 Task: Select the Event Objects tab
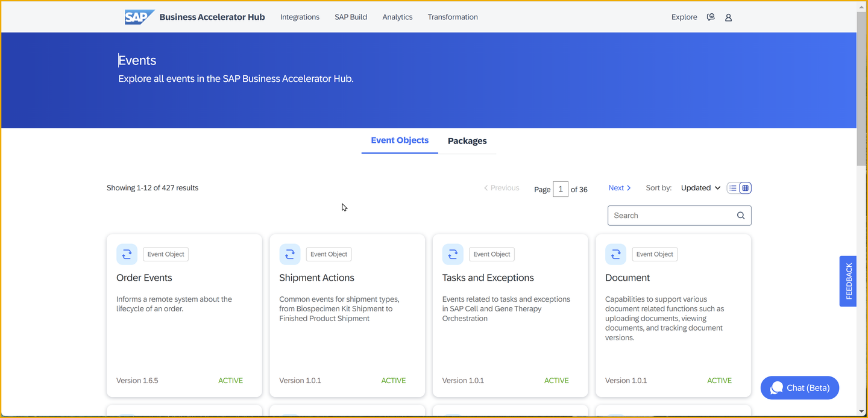click(400, 140)
